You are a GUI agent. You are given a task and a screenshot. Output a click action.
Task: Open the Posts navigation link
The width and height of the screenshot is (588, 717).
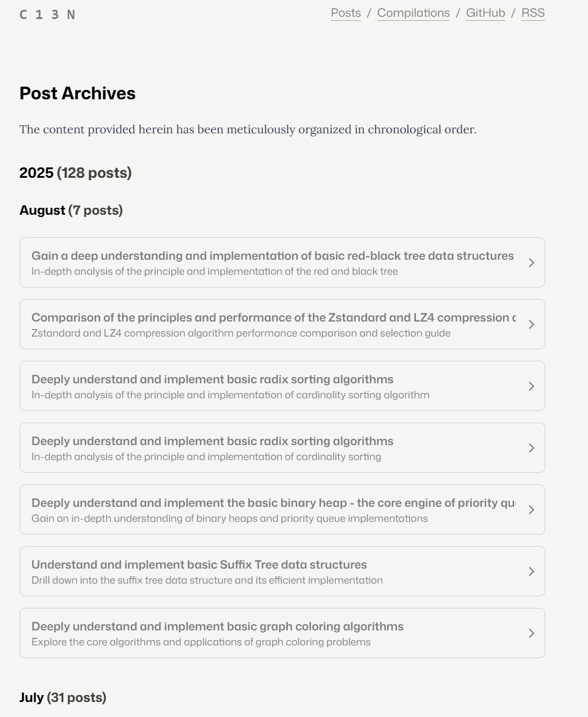tap(345, 13)
